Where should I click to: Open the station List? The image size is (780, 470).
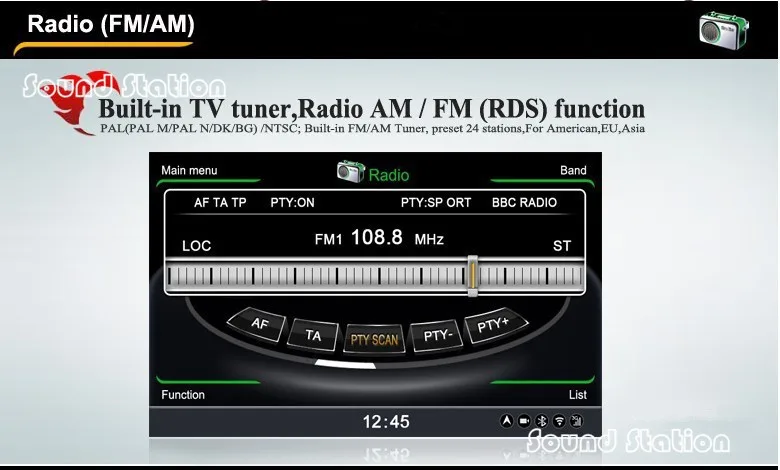[x=578, y=395]
